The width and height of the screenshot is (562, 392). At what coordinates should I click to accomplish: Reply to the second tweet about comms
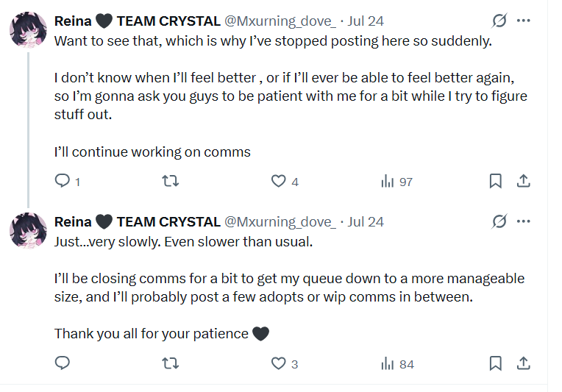point(63,363)
